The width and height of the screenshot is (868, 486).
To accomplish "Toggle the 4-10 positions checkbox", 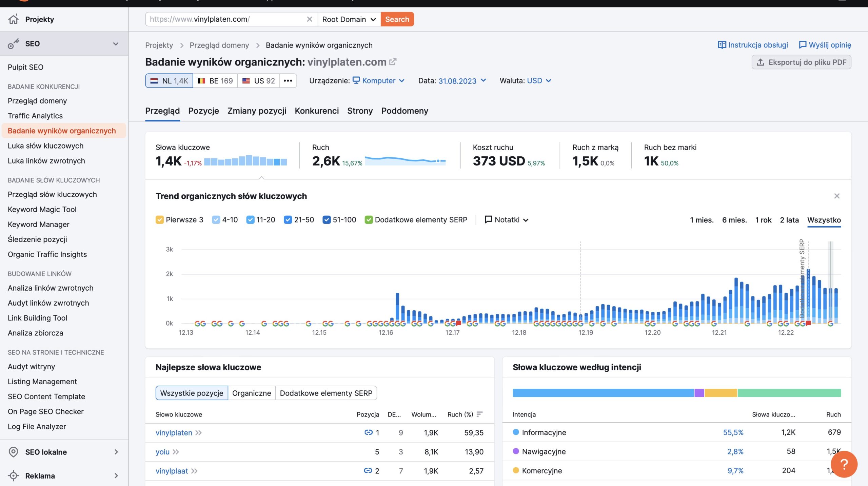I will [x=216, y=220].
